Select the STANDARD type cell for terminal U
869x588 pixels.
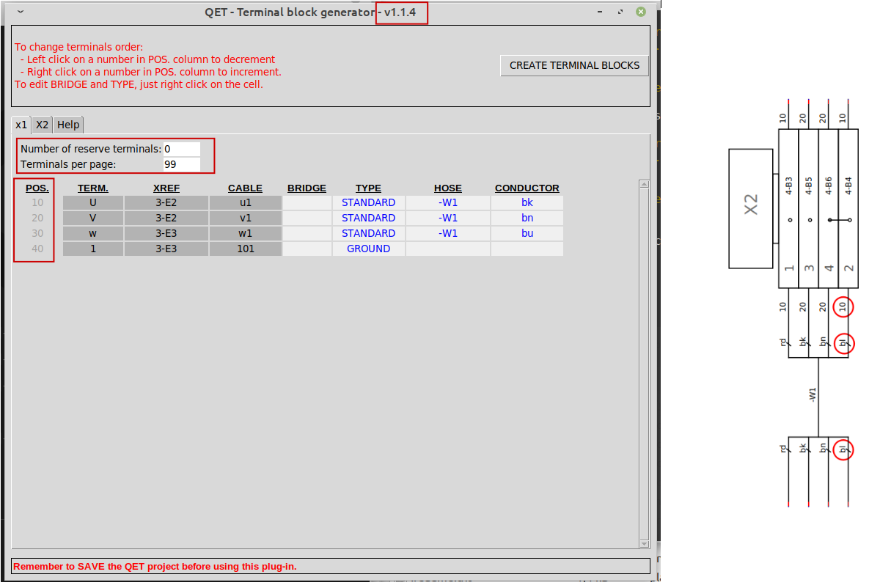point(368,202)
